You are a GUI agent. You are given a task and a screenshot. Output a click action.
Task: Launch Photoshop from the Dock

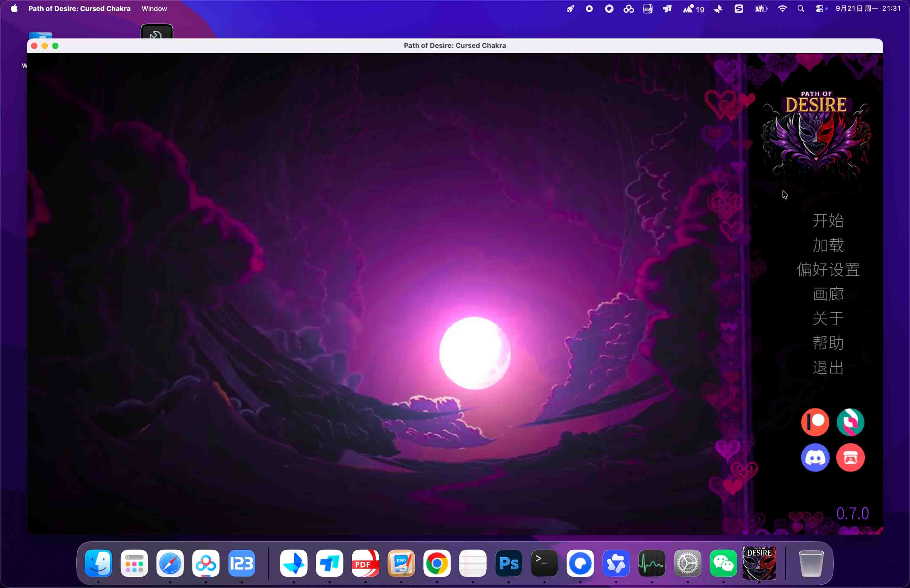(509, 563)
